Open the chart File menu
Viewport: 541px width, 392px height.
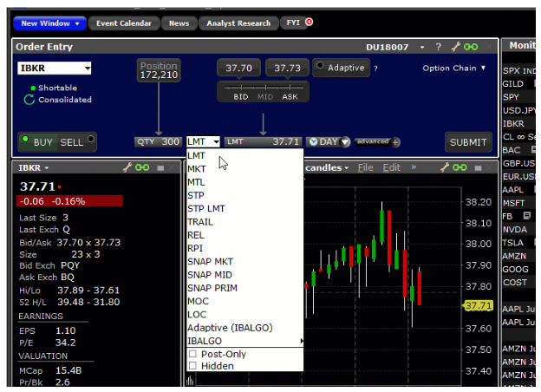(x=365, y=167)
